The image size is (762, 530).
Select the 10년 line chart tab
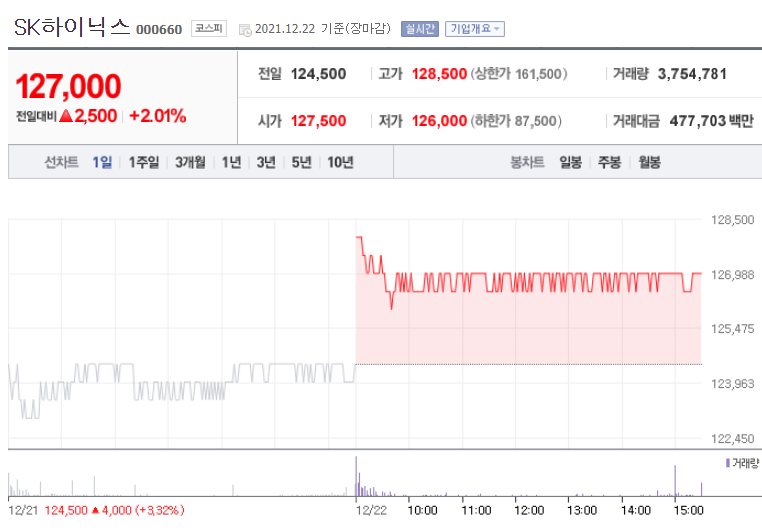[340, 162]
